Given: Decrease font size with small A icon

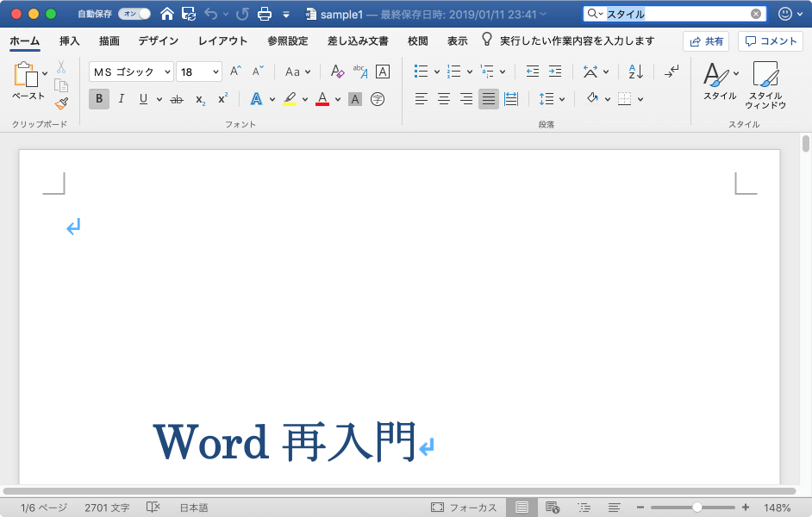Looking at the screenshot, I should point(258,72).
